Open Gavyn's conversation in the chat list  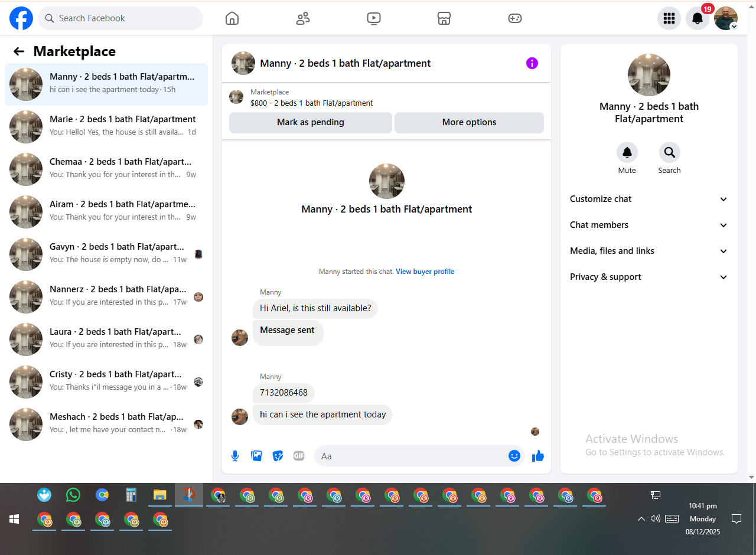pyautogui.click(x=106, y=254)
